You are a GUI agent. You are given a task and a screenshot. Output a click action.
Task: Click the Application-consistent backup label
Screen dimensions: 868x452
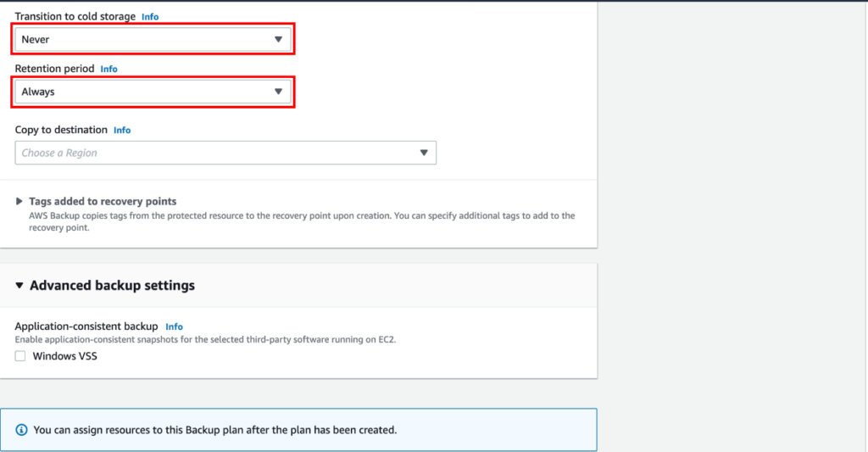[86, 326]
